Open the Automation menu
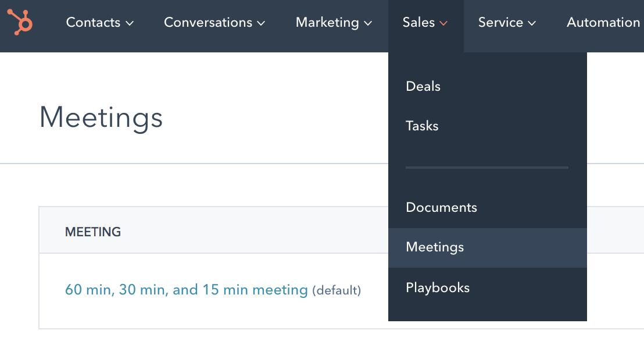The image size is (644, 355). click(x=603, y=22)
